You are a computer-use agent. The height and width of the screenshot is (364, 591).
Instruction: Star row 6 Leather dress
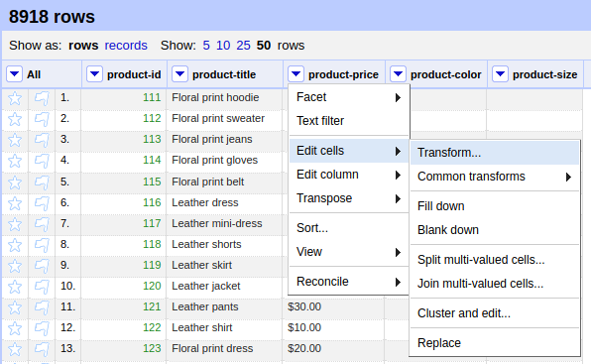(x=15, y=204)
